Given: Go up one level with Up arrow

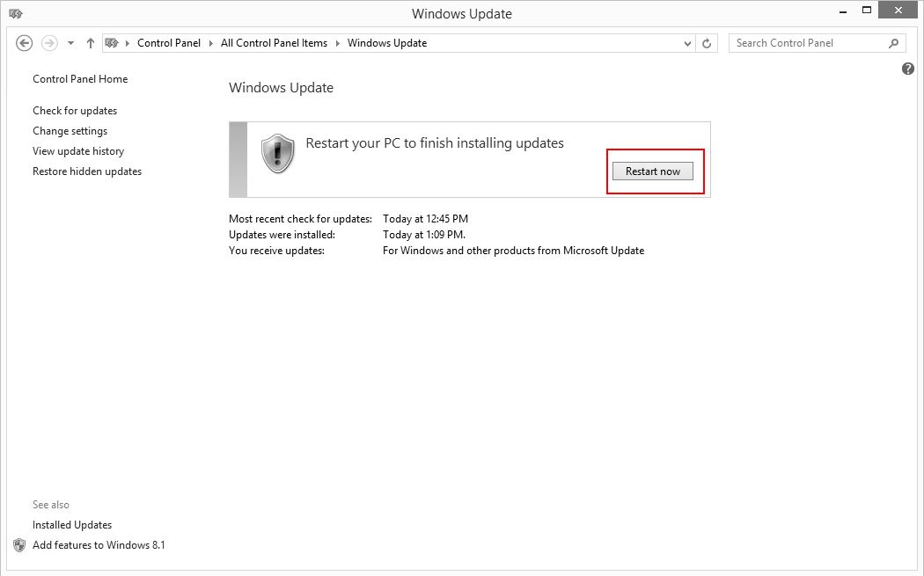Looking at the screenshot, I should coord(90,43).
